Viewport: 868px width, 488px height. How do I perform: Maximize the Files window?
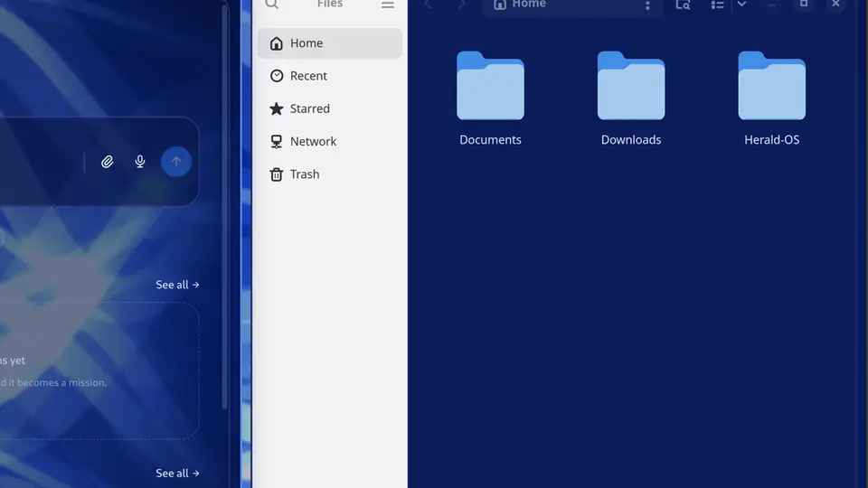pos(804,4)
